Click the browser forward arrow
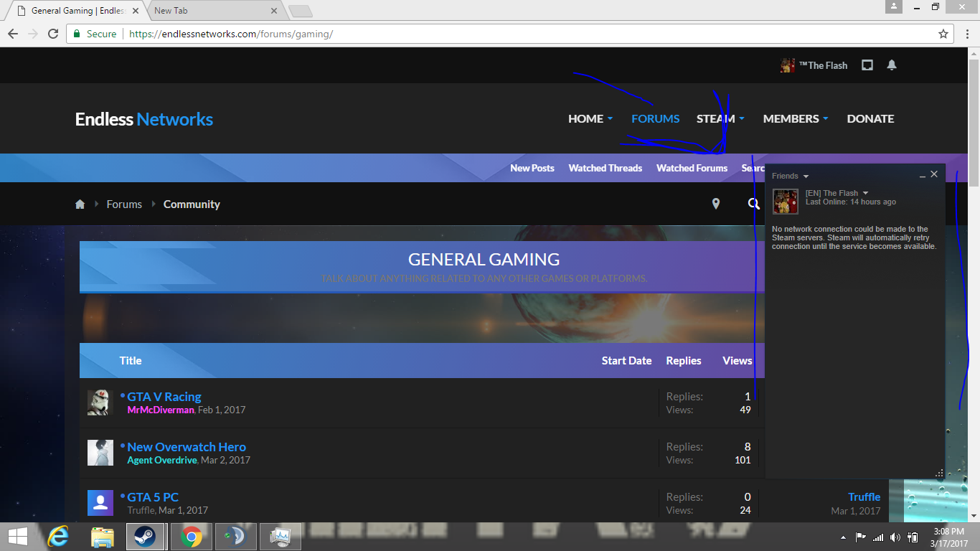Screen dimensions: 980x551 (33, 34)
